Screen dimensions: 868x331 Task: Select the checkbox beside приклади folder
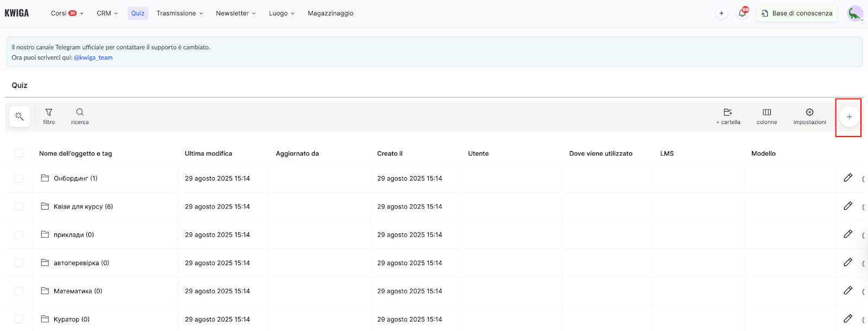pos(18,235)
